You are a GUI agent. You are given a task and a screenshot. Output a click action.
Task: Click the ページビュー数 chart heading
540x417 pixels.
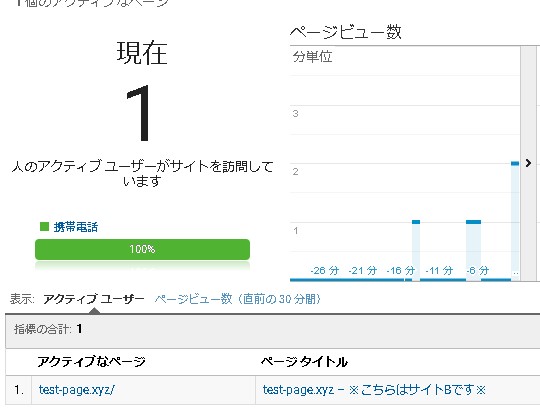click(345, 32)
